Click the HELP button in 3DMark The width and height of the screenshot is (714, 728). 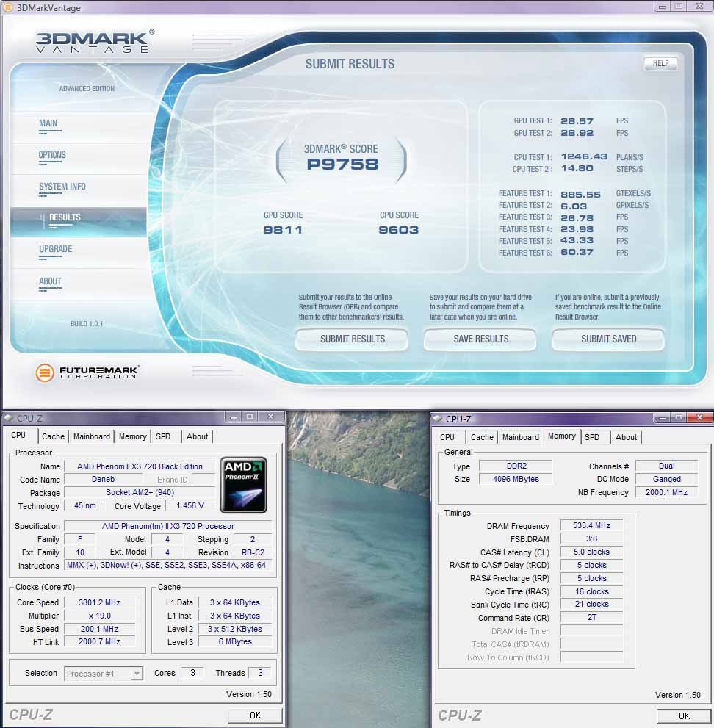[660, 64]
